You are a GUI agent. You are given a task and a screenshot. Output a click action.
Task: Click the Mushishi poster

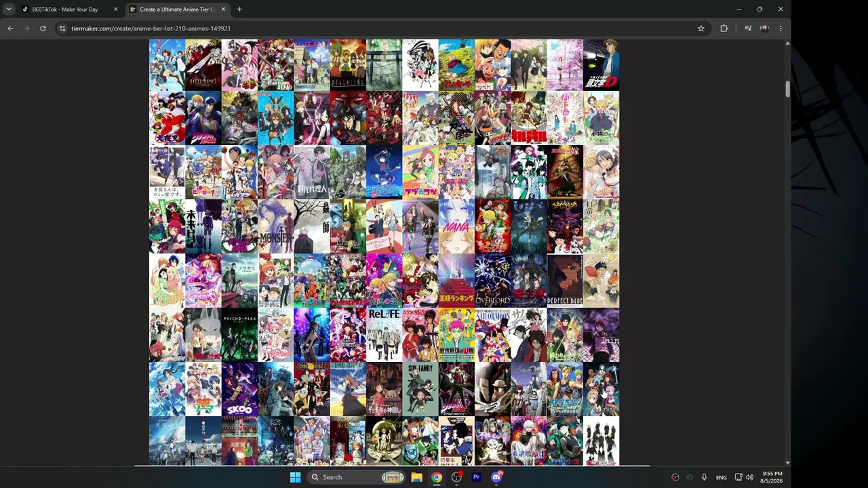click(312, 226)
